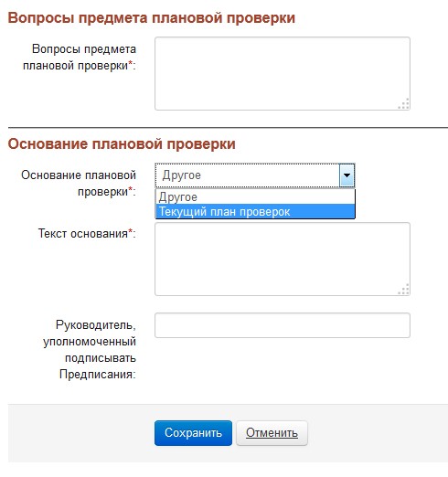Select 'Текущий план проверок' from the dropdown list
The width and height of the screenshot is (448, 477).
click(x=255, y=212)
